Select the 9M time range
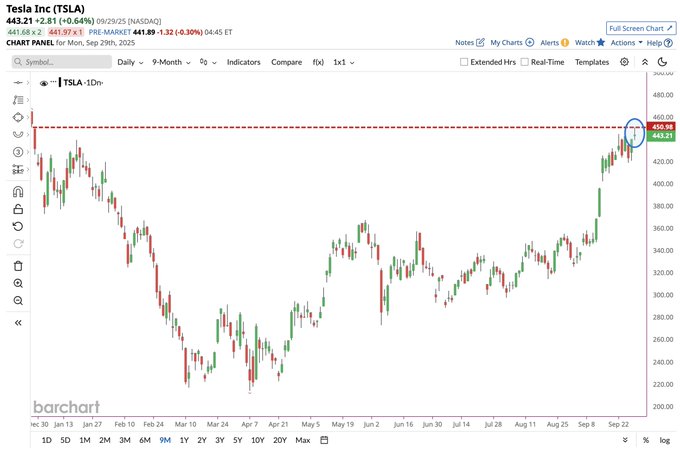The height and width of the screenshot is (451, 680). tap(165, 440)
